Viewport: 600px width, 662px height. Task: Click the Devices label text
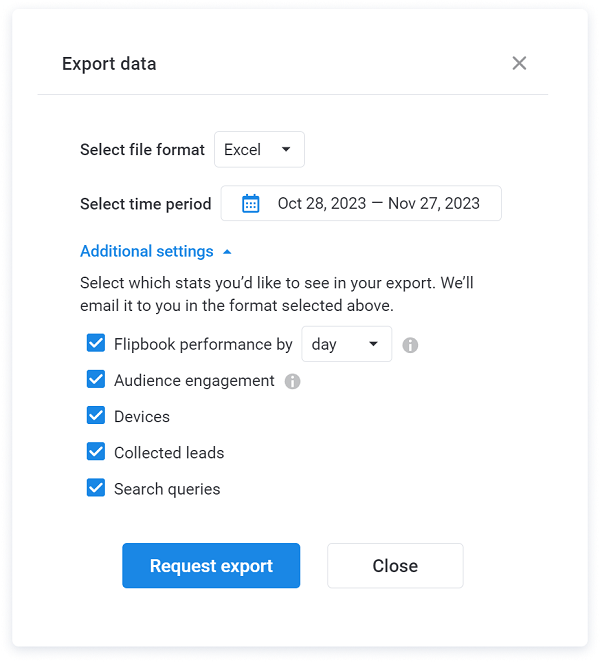(x=142, y=417)
